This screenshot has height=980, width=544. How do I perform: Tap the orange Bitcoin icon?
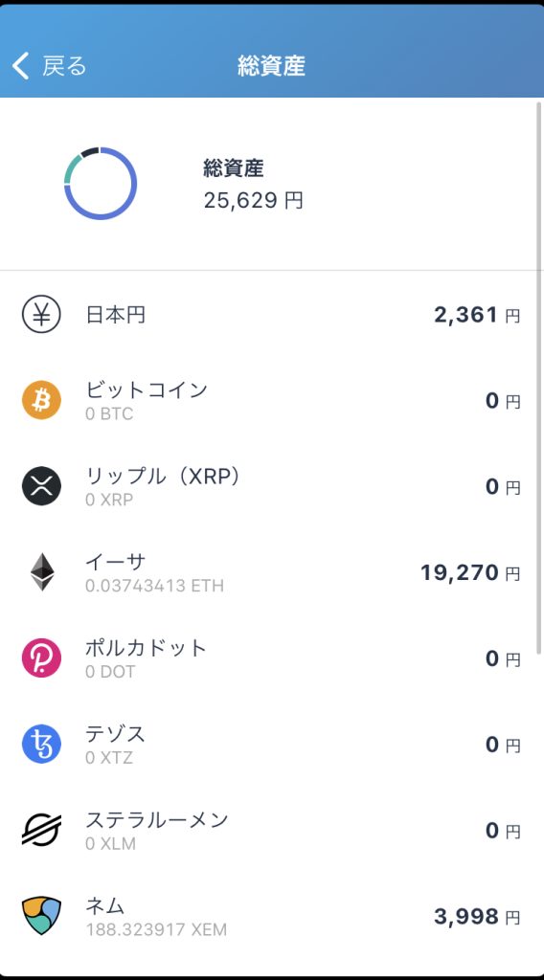pos(41,400)
